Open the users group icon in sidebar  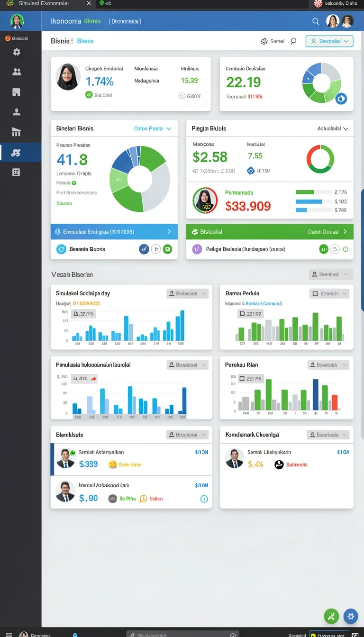point(17,72)
